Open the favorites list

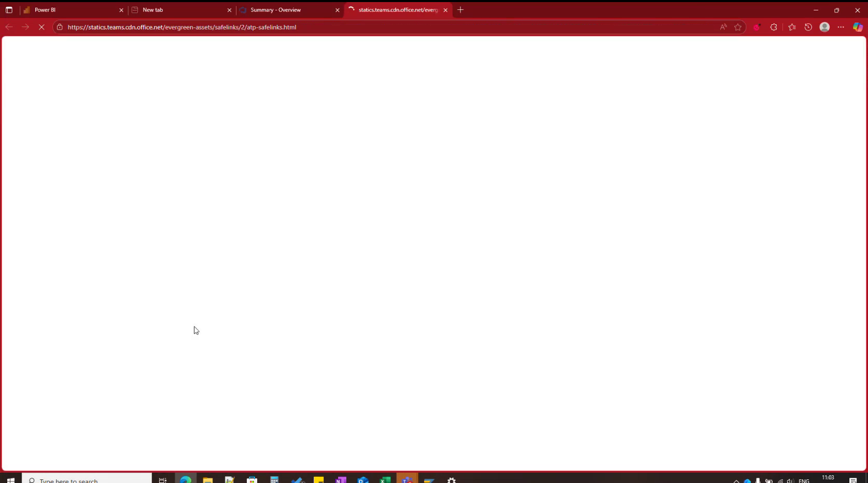pos(792,27)
